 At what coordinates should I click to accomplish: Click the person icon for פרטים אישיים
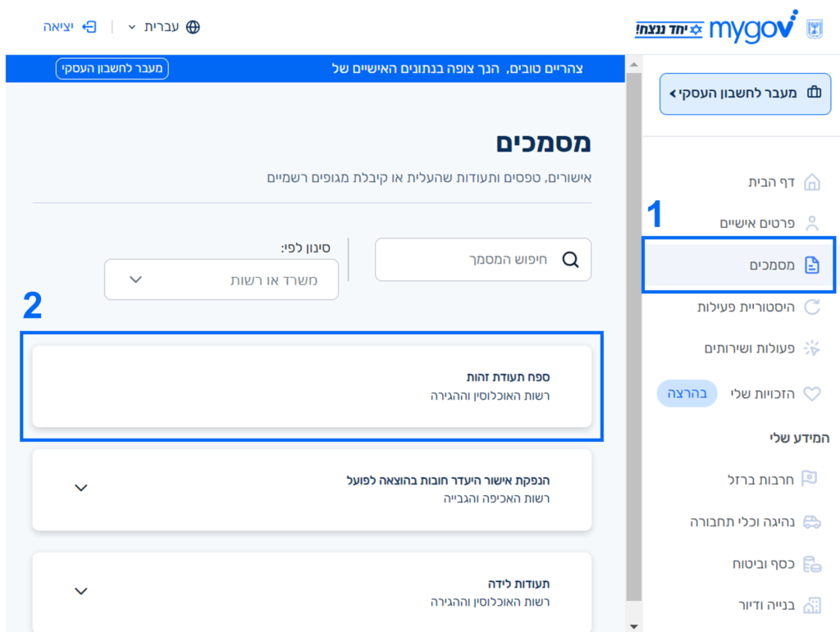(811, 223)
